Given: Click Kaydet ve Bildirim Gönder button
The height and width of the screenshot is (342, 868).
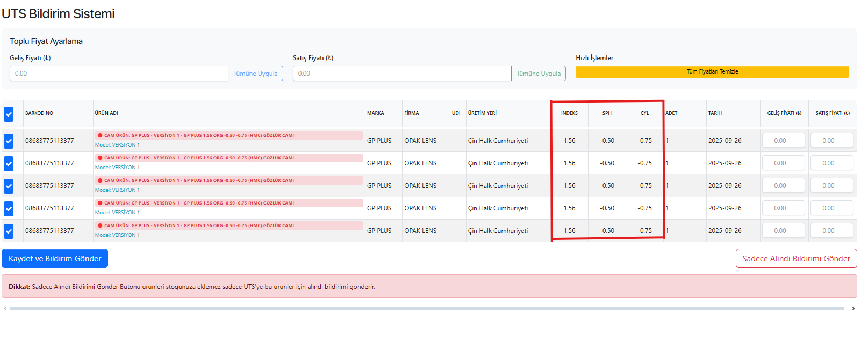Looking at the screenshot, I should 55,258.
